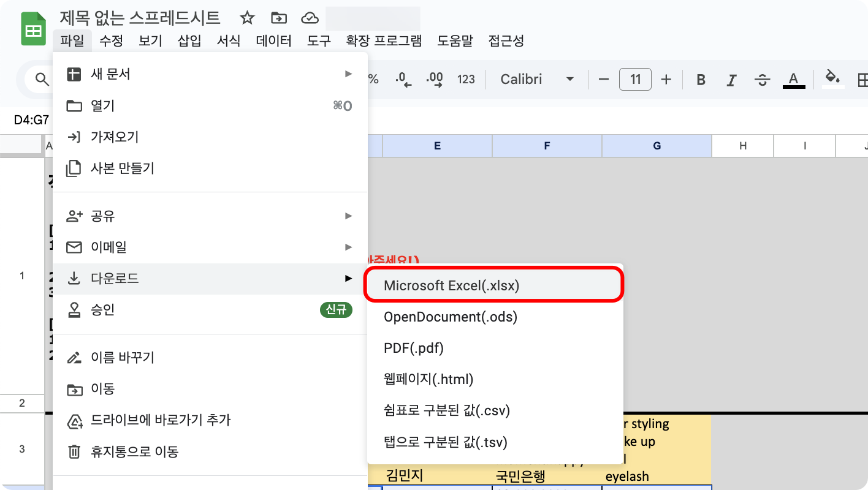The height and width of the screenshot is (490, 868).
Task: Open the Google Sheets home logo
Action: (34, 29)
